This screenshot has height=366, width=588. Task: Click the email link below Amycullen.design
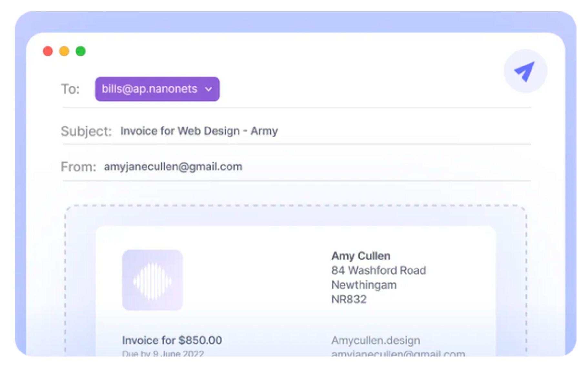398,354
